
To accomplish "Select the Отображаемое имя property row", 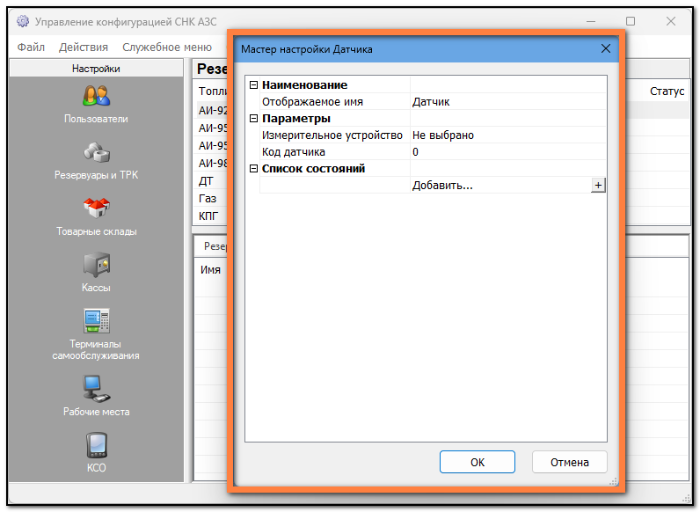I will (x=432, y=102).
